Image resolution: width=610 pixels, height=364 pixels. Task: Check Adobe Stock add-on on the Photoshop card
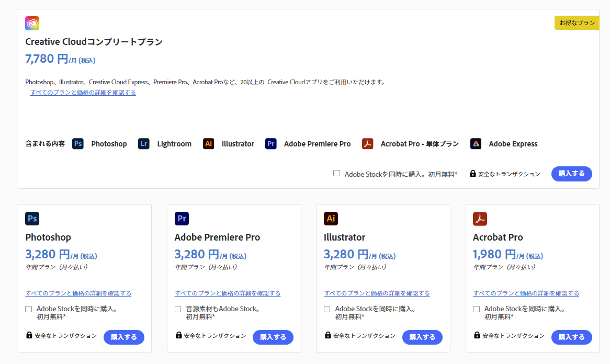(x=28, y=309)
